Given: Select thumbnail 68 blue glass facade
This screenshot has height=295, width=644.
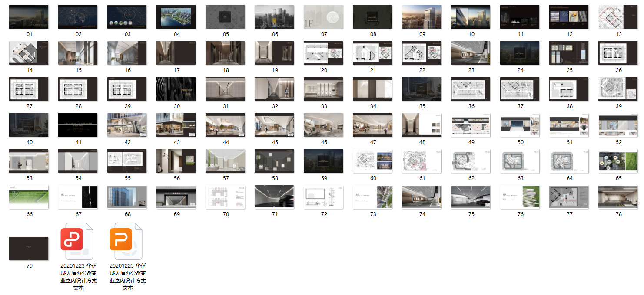Looking at the screenshot, I should 127,197.
